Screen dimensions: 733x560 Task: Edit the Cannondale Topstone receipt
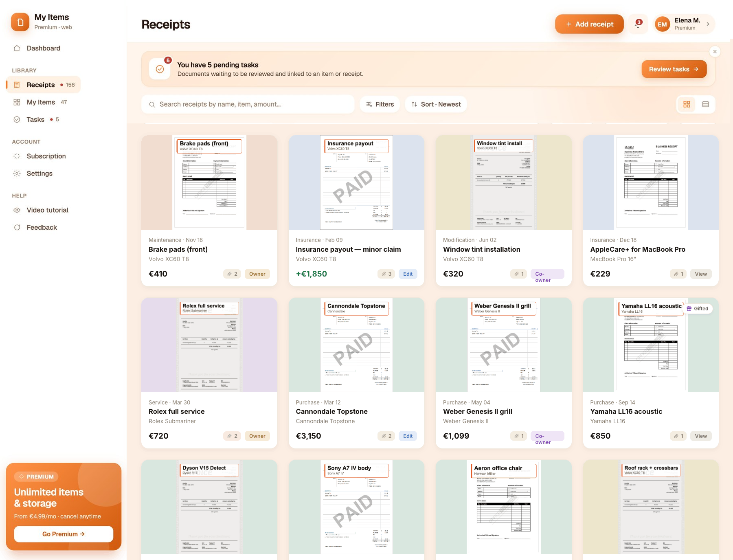[x=408, y=436]
